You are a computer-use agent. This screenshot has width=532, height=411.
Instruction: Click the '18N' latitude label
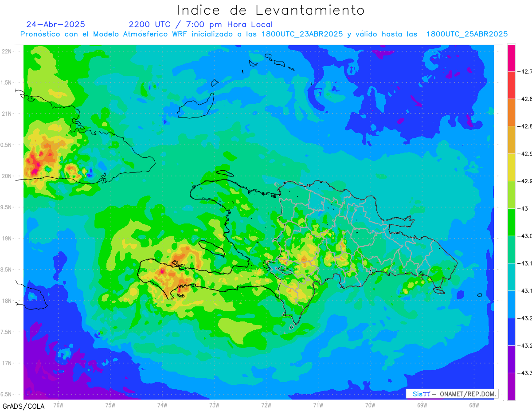7,301
